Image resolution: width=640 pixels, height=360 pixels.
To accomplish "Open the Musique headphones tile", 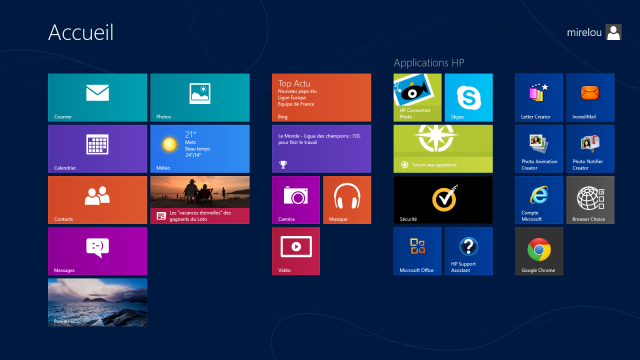I will coord(347,200).
